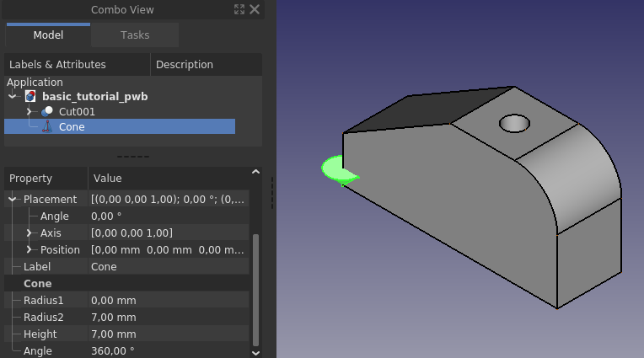This screenshot has width=644, height=358.
Task: Click the Description column header
Action: (207, 65)
